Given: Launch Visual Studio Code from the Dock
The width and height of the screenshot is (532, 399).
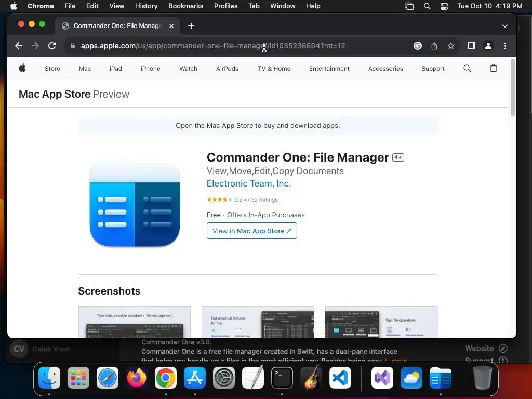Looking at the screenshot, I should (x=340, y=378).
